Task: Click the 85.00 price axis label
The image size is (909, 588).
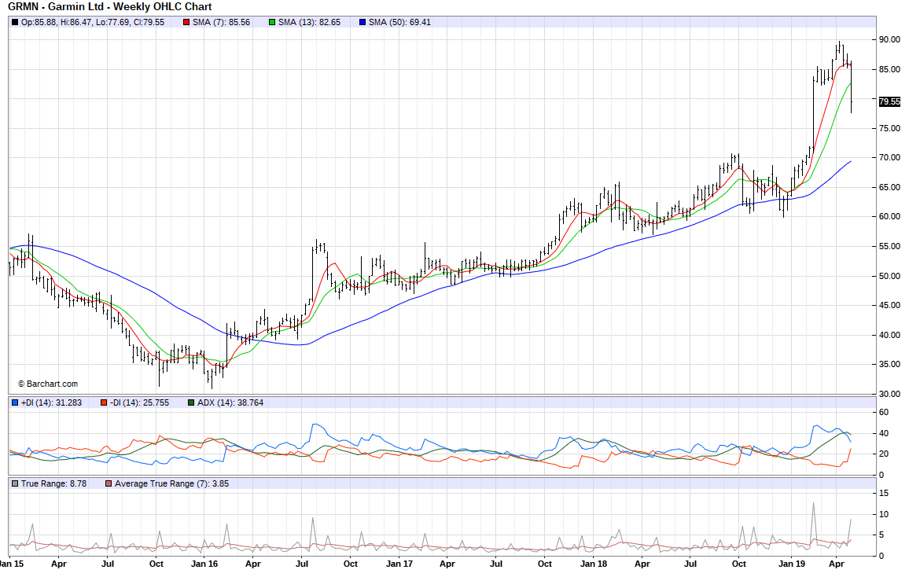Action: coord(890,69)
